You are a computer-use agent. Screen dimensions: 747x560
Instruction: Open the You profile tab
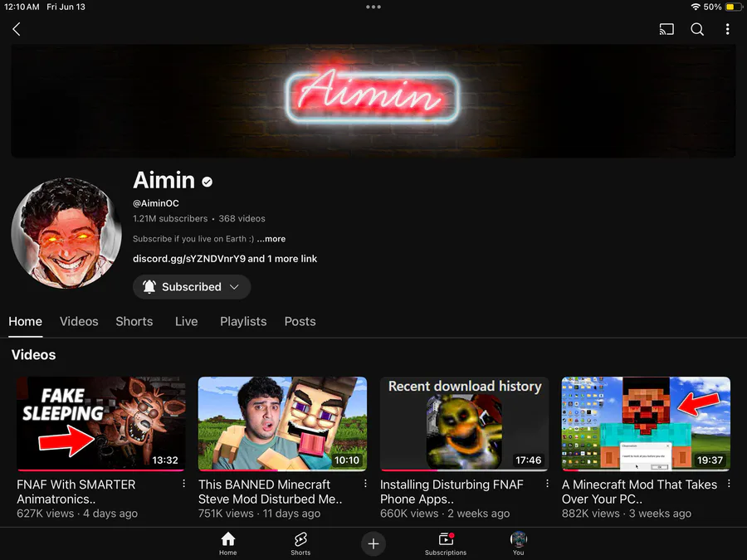tap(518, 543)
